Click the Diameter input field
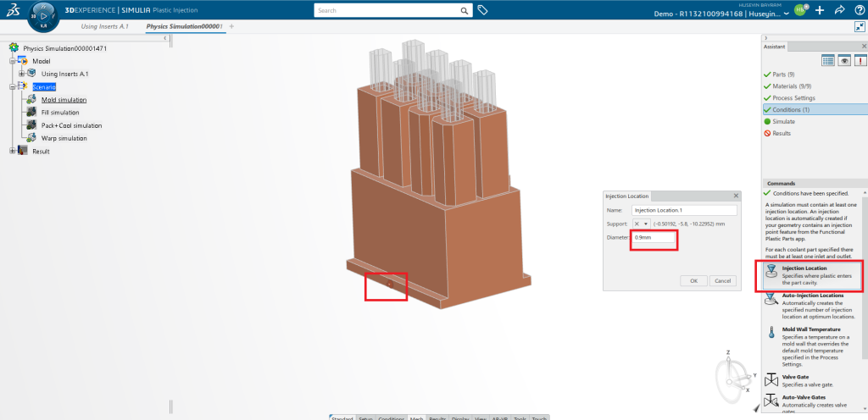The height and width of the screenshot is (420, 868). 654,238
